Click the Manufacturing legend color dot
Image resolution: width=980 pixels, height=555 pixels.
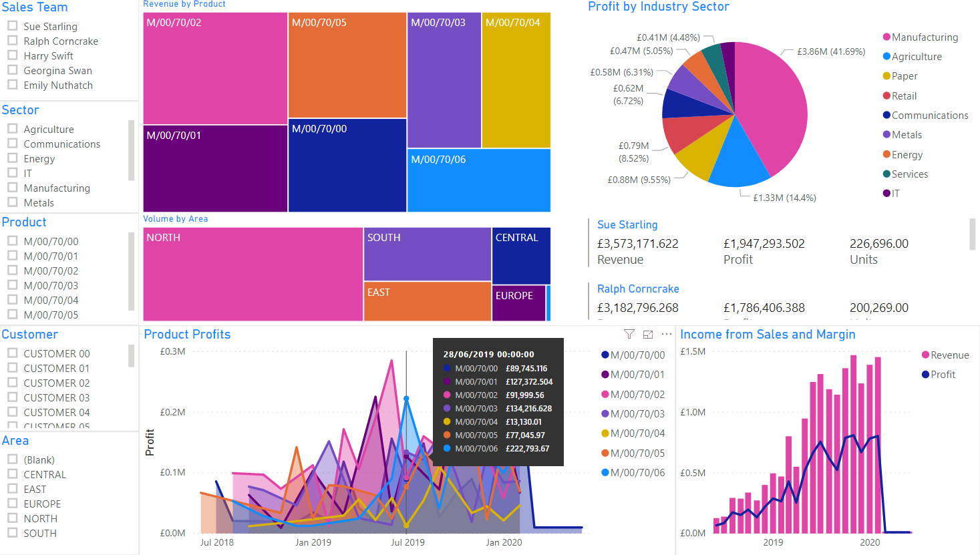(886, 37)
